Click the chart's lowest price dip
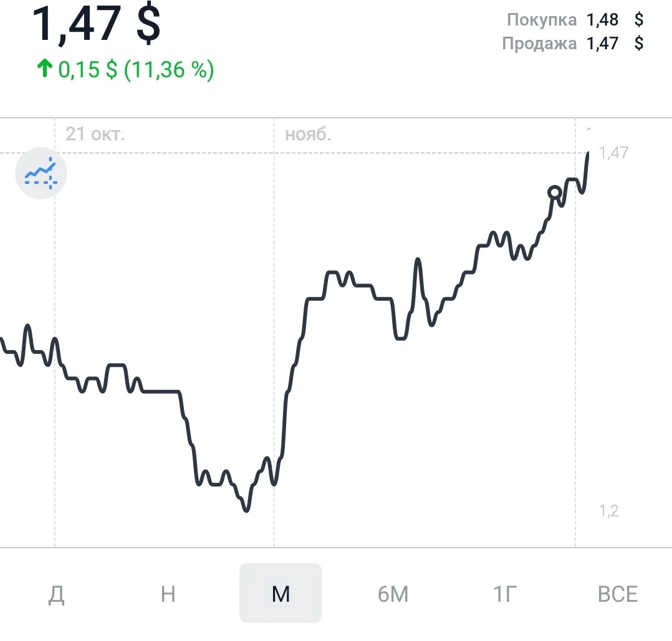The width and height of the screenshot is (672, 641). tap(246, 509)
